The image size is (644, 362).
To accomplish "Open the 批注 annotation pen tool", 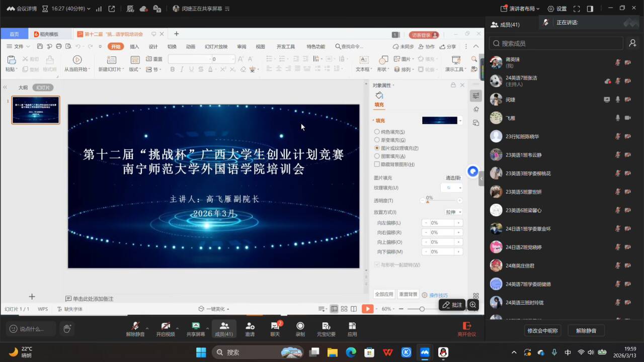I will click(x=451, y=305).
